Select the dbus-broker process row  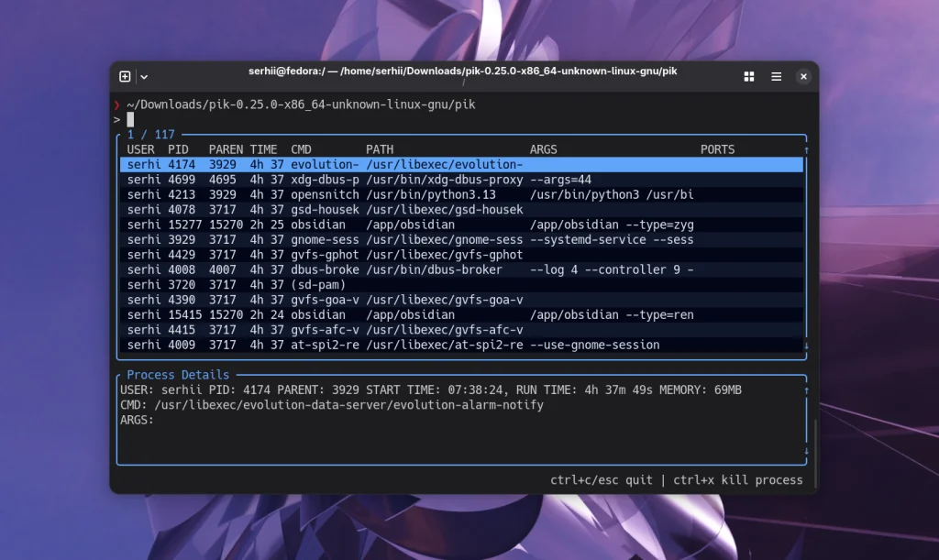[x=367, y=269]
